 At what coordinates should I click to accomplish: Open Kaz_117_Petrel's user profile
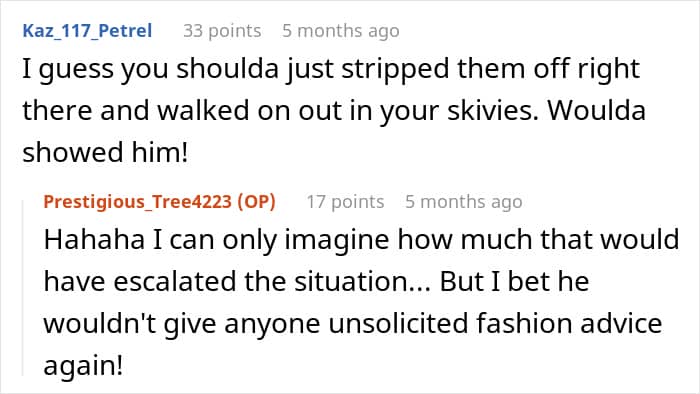[88, 31]
